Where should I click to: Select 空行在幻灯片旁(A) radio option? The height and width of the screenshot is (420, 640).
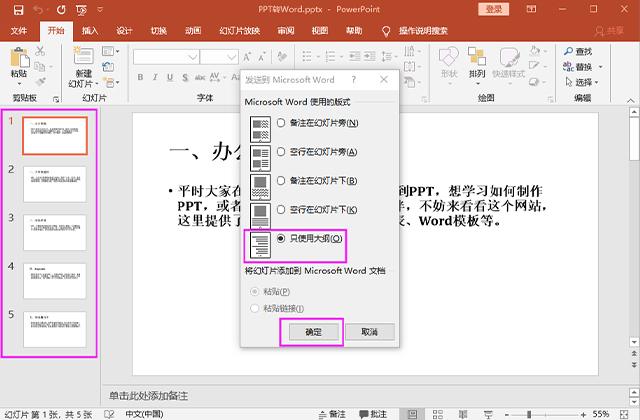click(281, 151)
